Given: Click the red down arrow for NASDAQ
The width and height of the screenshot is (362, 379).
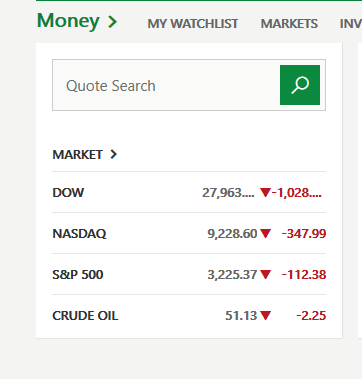Looking at the screenshot, I should pos(265,233).
